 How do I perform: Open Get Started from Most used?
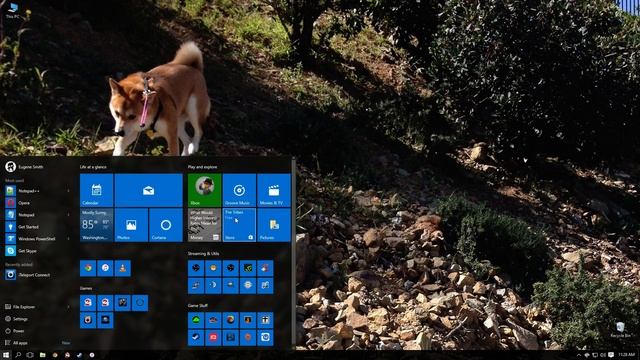37,227
